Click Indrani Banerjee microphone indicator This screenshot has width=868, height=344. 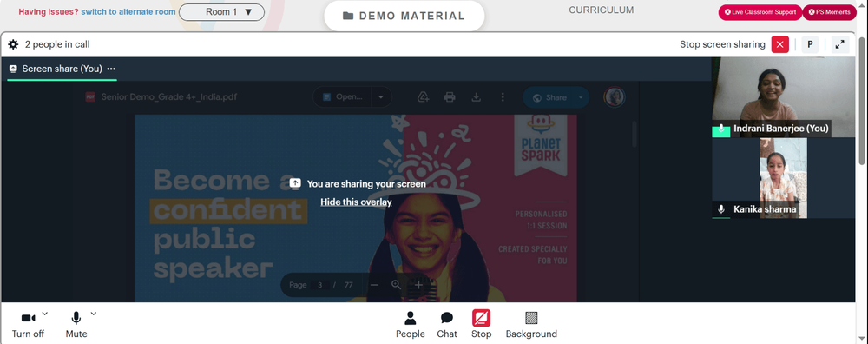tap(720, 129)
